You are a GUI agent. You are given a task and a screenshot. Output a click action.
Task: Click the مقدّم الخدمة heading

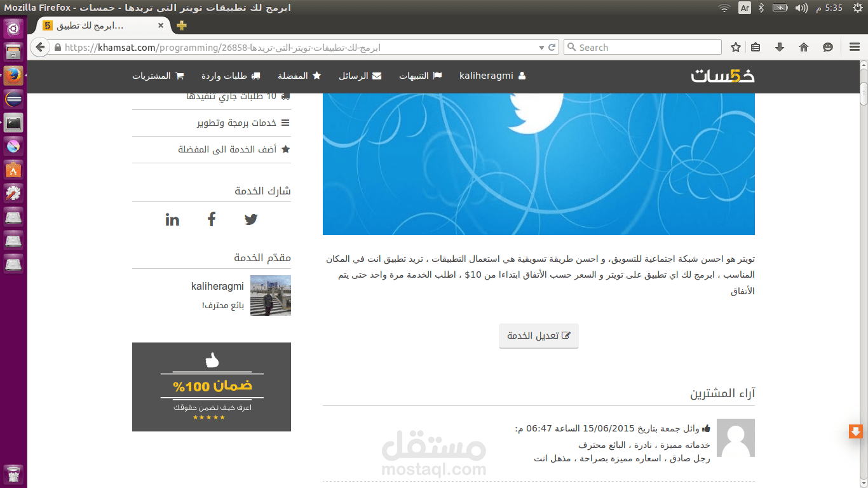262,257
